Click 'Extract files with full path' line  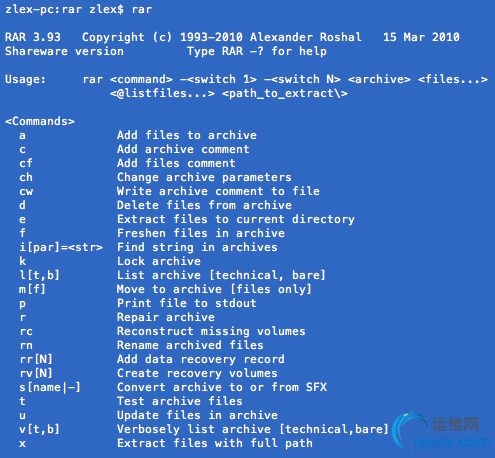pos(215,443)
